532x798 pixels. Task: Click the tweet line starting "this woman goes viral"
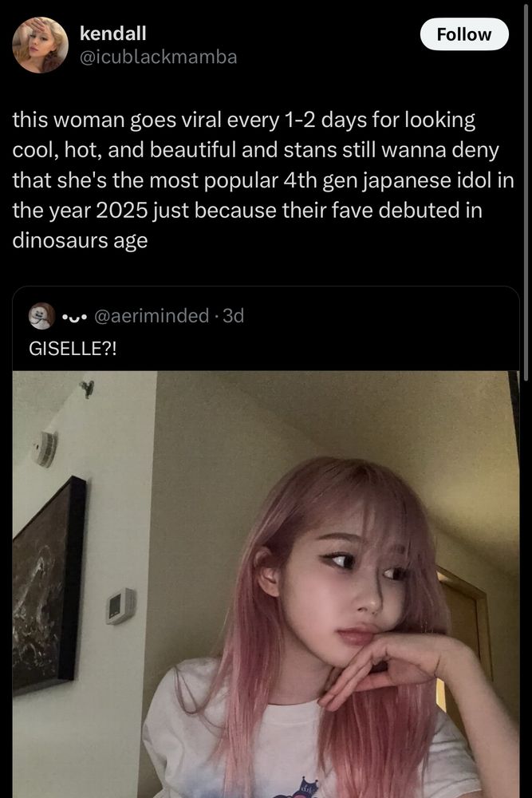(243, 120)
